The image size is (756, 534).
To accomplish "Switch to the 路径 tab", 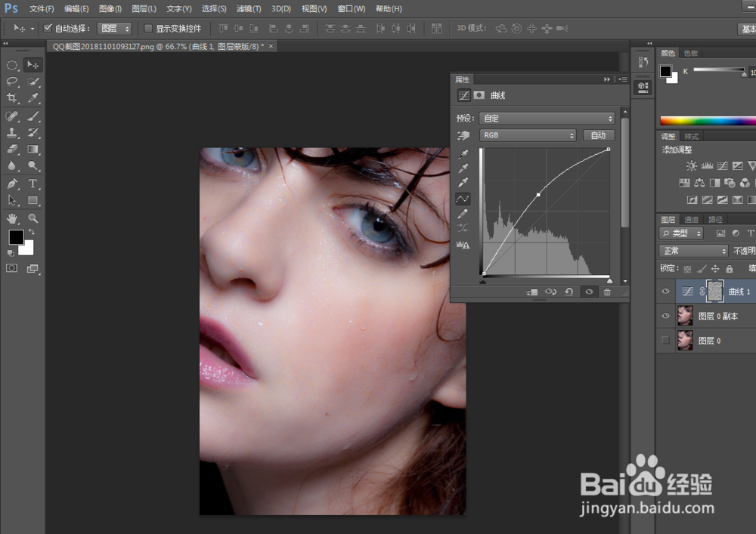I will click(x=715, y=220).
